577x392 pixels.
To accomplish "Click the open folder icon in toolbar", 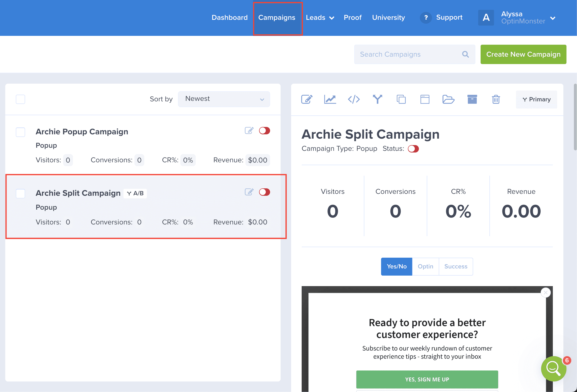I will pyautogui.click(x=448, y=99).
